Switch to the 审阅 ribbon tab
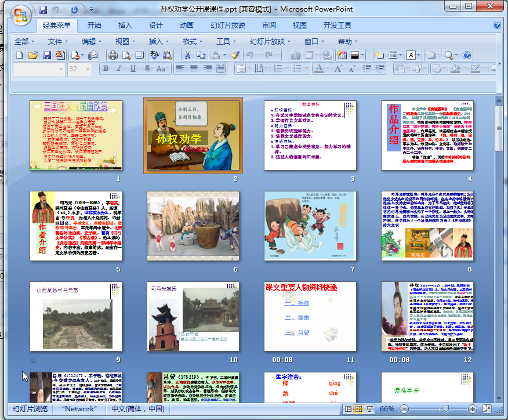508x420 pixels. point(269,26)
